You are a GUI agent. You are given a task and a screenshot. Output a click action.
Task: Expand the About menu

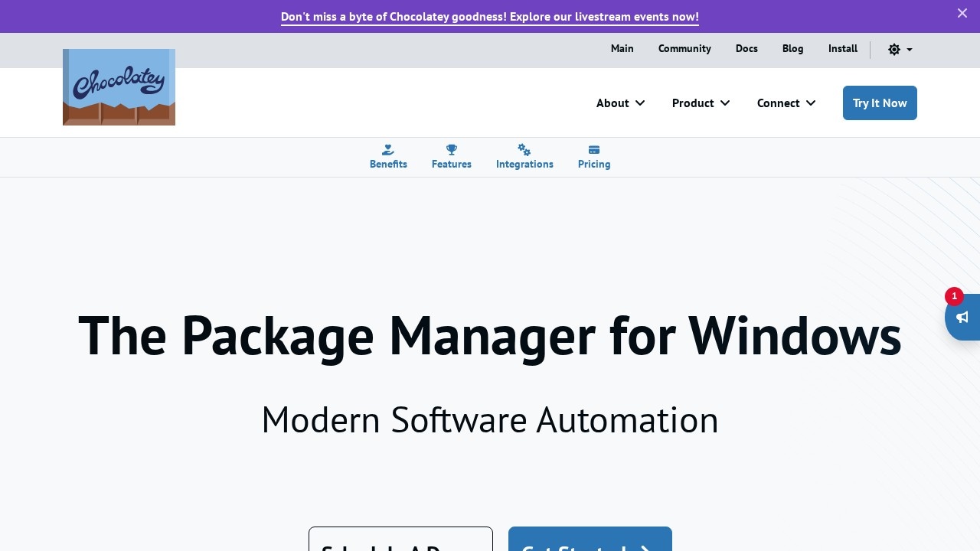621,103
